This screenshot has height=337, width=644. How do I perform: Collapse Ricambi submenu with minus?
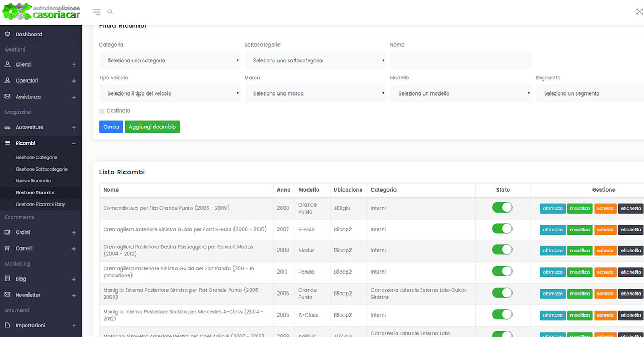pos(74,144)
